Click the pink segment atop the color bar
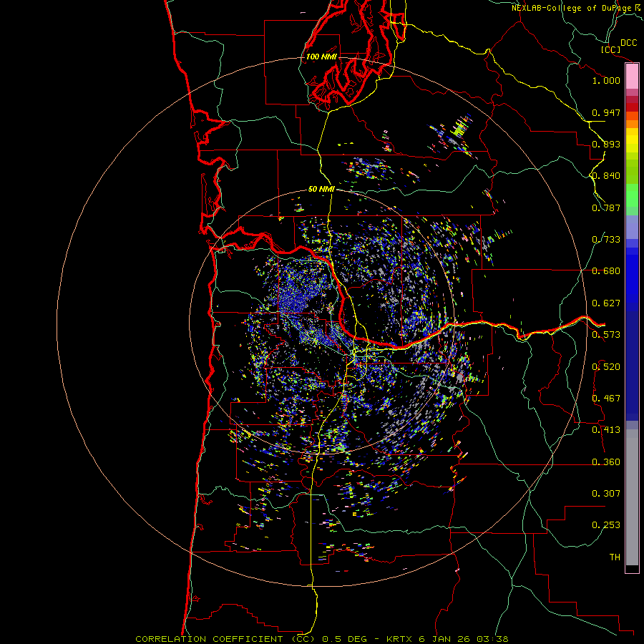The width and height of the screenshot is (644, 644). pos(632,77)
